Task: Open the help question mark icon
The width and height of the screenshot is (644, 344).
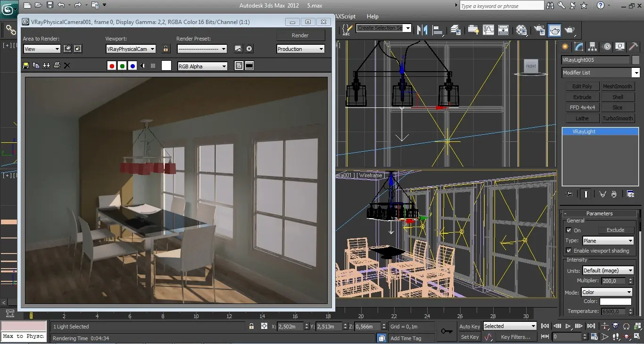Action: (x=601, y=6)
